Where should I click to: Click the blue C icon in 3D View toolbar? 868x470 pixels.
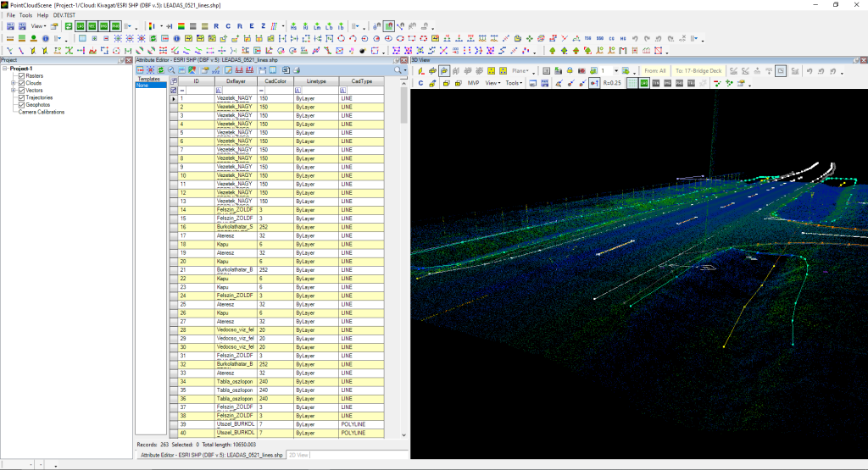tap(420, 83)
